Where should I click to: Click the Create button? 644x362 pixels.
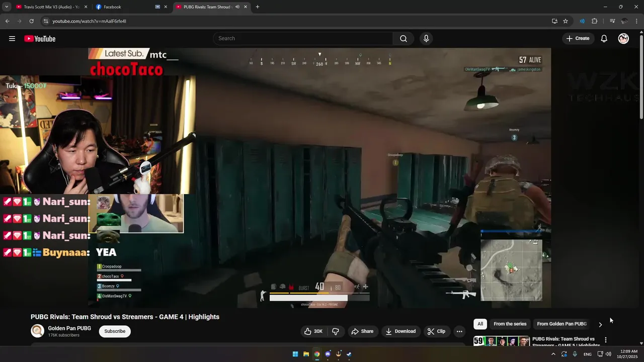coord(578,39)
